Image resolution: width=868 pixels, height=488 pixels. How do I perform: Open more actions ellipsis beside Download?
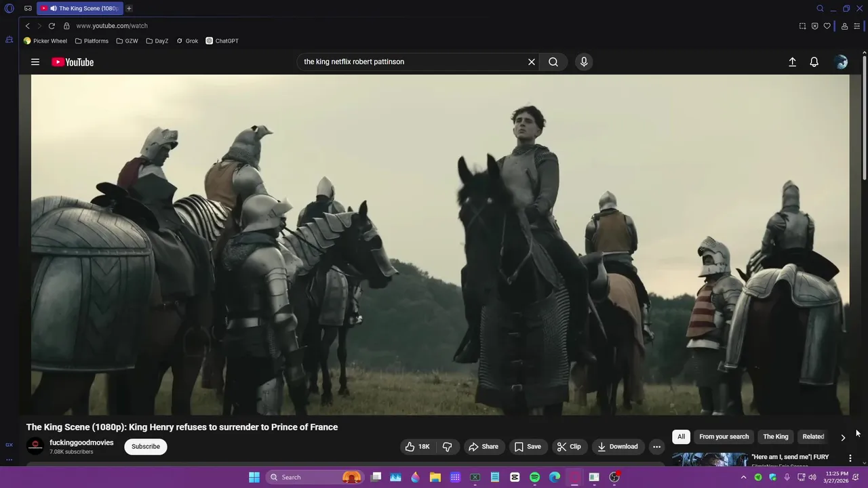656,447
